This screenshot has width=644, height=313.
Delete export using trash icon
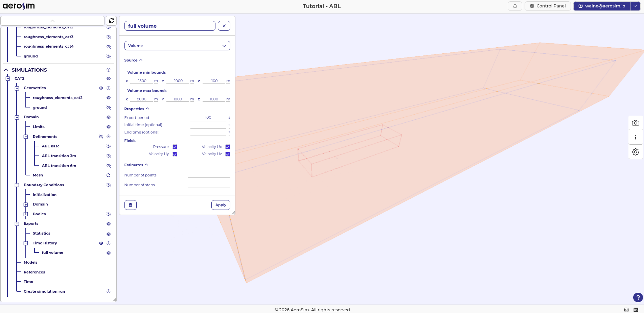pyautogui.click(x=131, y=205)
